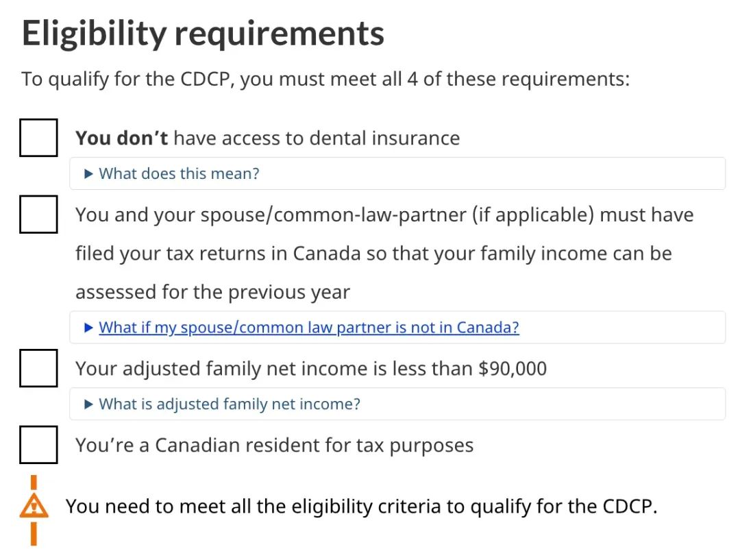Image resolution: width=740 pixels, height=560 pixels.
Task: Click the triangle beside the spouse not in Canada question
Action: [x=88, y=328]
